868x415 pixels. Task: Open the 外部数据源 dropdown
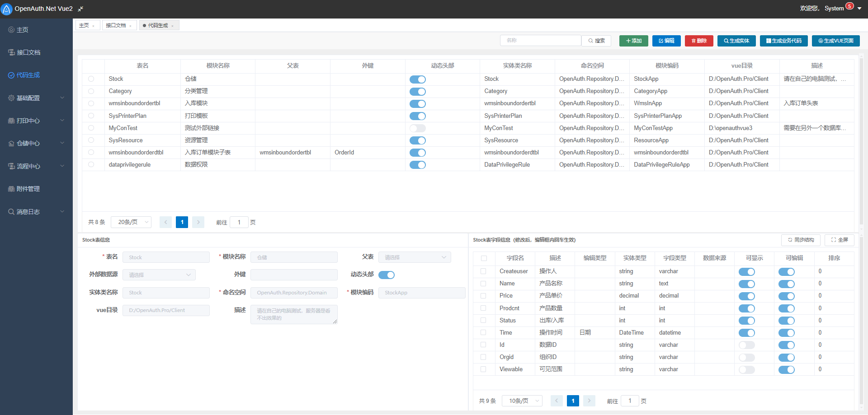159,275
